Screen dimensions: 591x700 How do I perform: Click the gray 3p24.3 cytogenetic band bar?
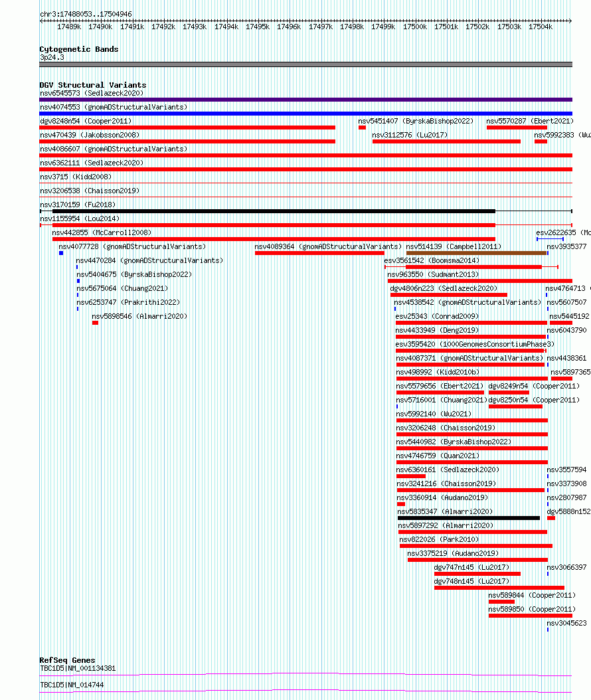coord(305,64)
